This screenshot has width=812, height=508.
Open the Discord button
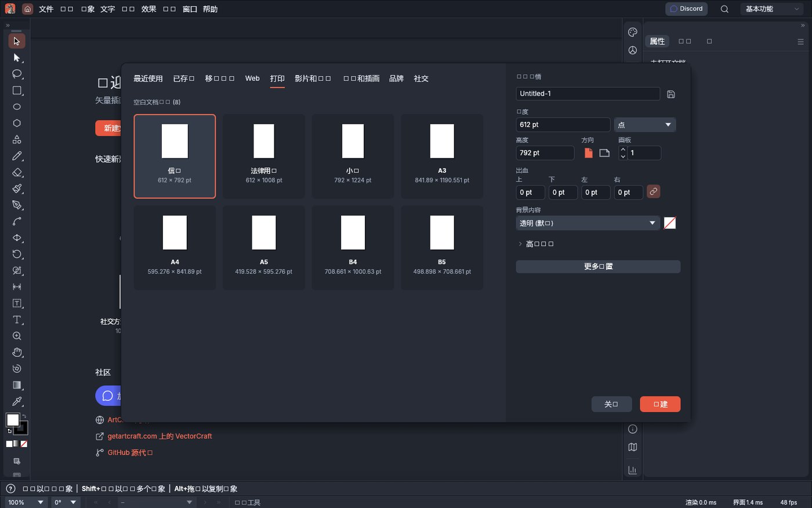[x=686, y=9]
